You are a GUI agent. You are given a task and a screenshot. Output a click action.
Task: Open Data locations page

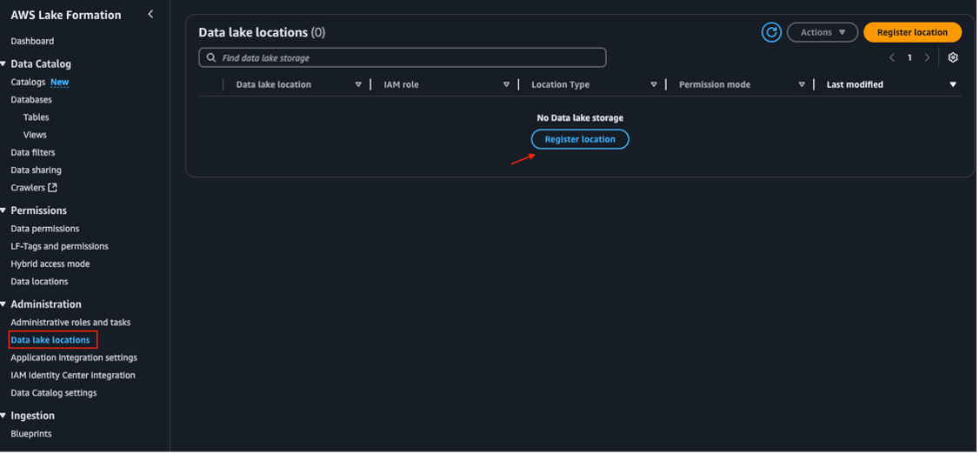coord(39,281)
